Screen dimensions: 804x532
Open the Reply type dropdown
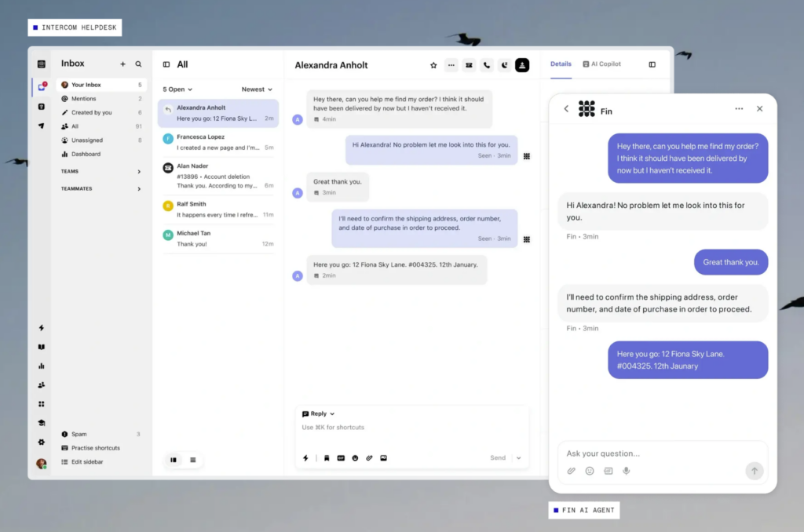[319, 414]
